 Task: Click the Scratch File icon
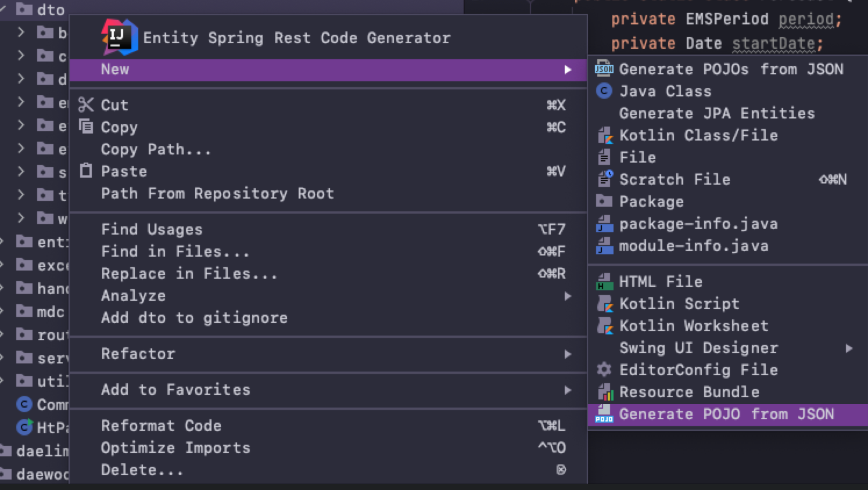tap(604, 179)
